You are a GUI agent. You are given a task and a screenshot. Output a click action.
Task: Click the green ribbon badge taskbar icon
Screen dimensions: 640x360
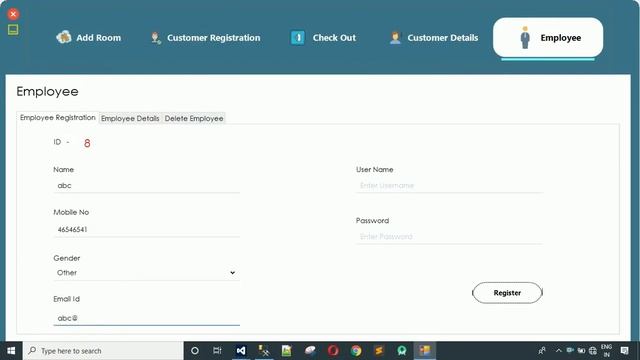coord(402,351)
